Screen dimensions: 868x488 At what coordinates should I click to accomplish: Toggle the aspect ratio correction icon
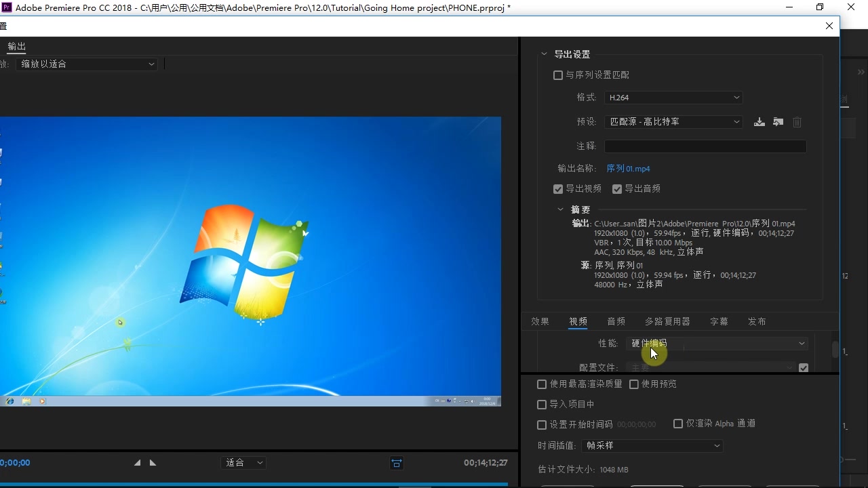pos(397,463)
